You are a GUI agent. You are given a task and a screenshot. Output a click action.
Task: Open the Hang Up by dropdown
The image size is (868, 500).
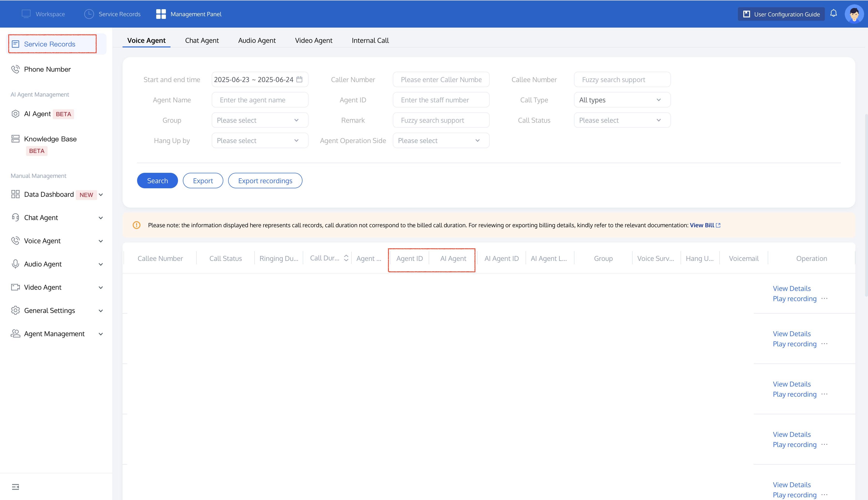pyautogui.click(x=259, y=140)
